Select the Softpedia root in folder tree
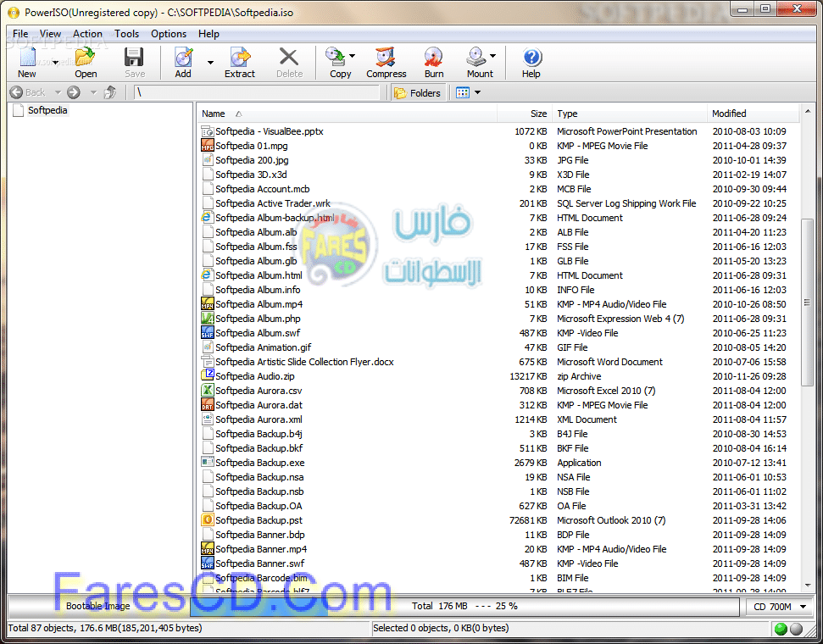 tap(47, 109)
